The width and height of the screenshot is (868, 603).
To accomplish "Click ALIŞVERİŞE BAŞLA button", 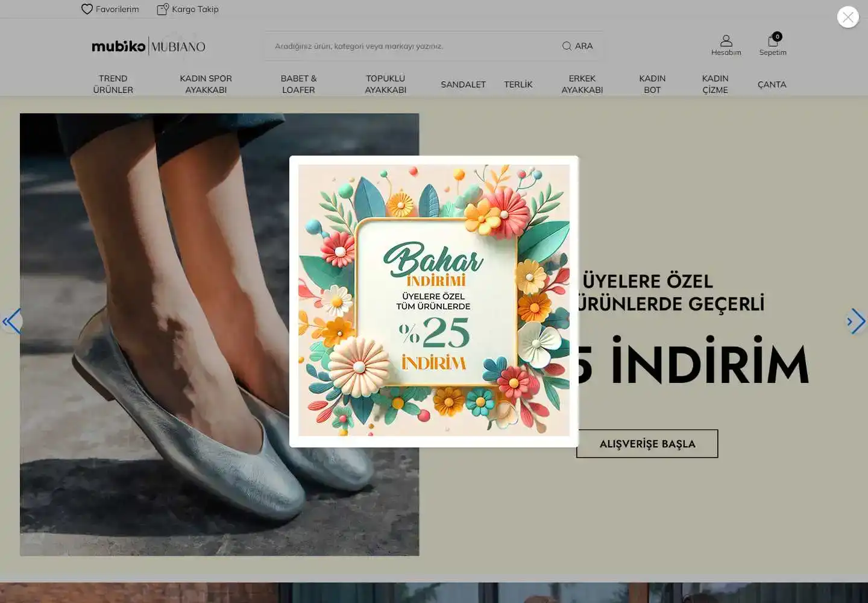I will [647, 444].
